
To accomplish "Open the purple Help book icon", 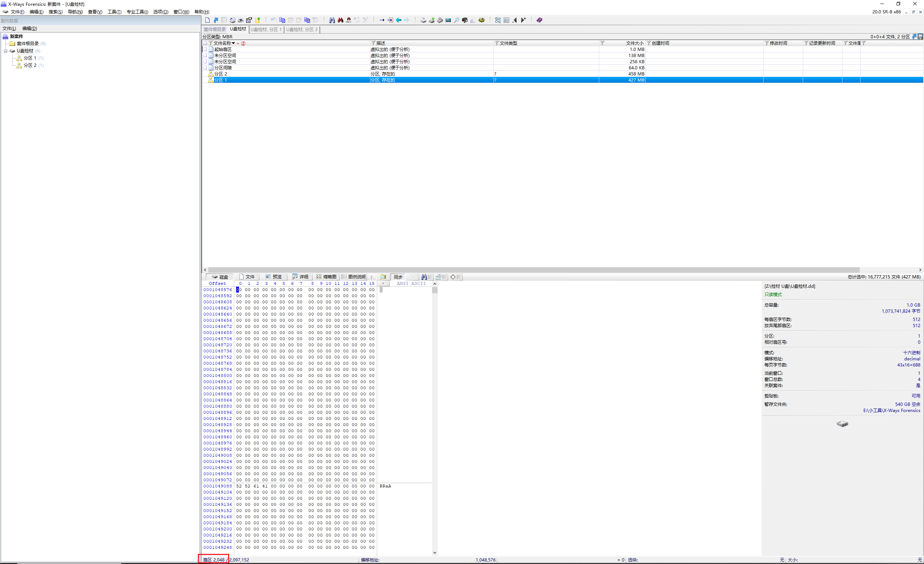I will pyautogui.click(x=539, y=20).
